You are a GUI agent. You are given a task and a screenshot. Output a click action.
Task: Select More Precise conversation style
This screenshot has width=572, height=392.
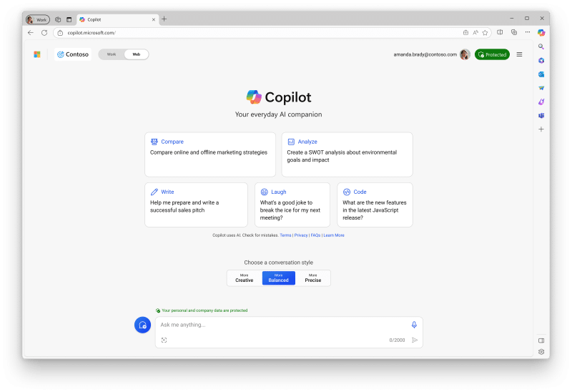[x=313, y=278]
